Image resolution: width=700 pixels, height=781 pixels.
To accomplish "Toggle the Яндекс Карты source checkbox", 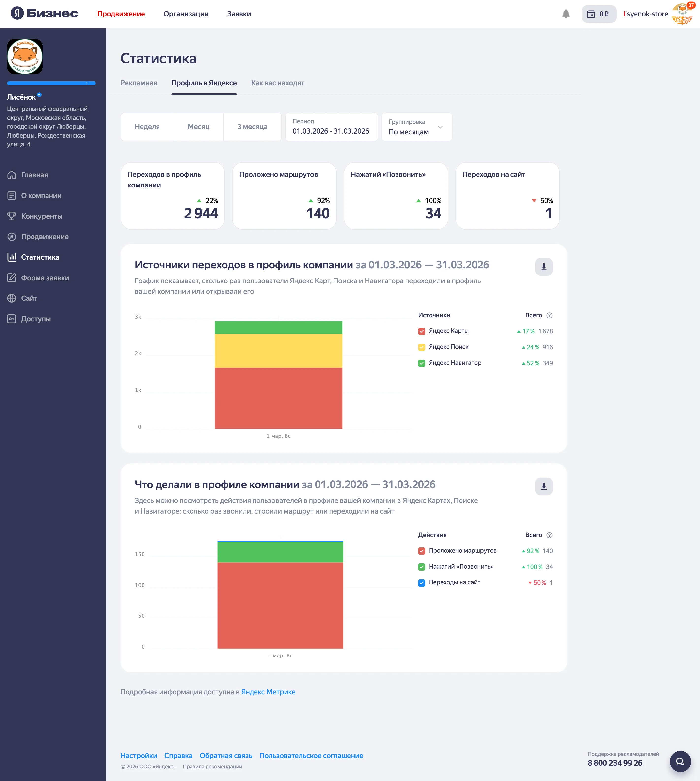I will tap(422, 331).
